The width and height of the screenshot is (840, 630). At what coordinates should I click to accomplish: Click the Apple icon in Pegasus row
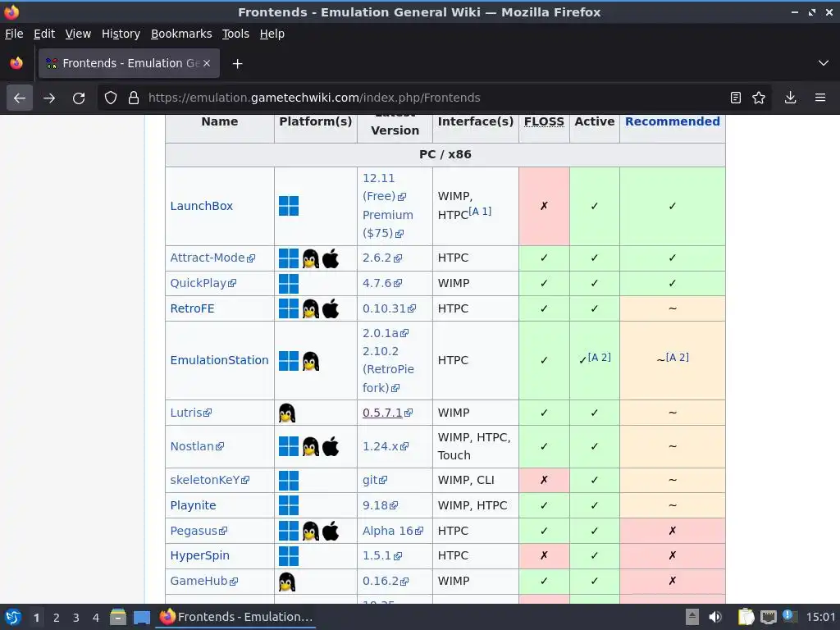331,531
